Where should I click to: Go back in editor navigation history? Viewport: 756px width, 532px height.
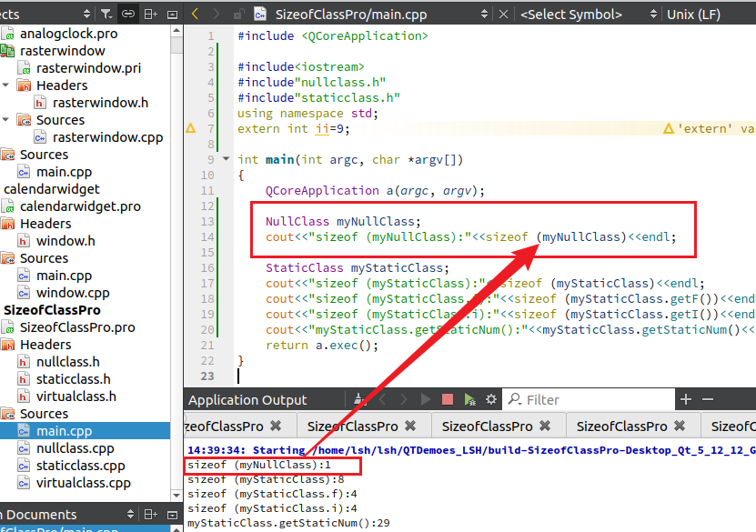(196, 14)
